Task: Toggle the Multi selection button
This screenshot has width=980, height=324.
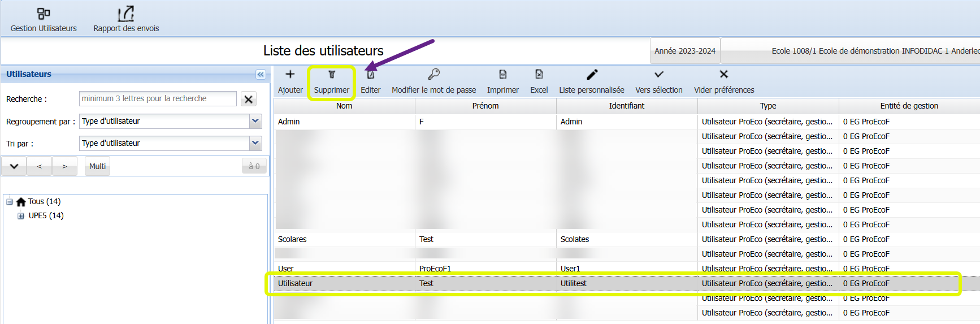Action: click(97, 166)
